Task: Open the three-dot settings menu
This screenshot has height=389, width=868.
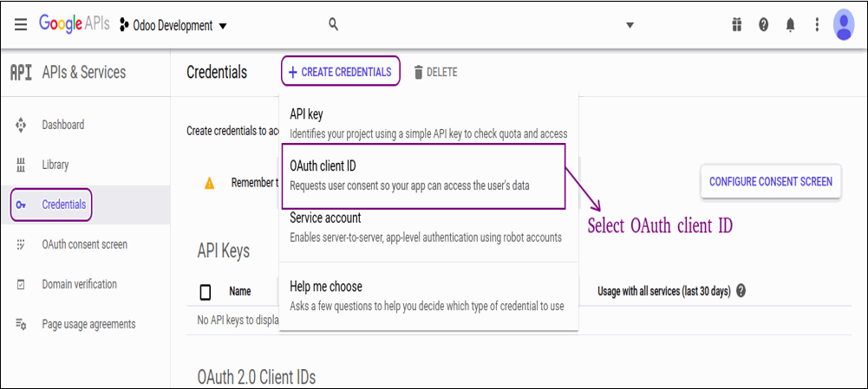Action: tap(817, 25)
